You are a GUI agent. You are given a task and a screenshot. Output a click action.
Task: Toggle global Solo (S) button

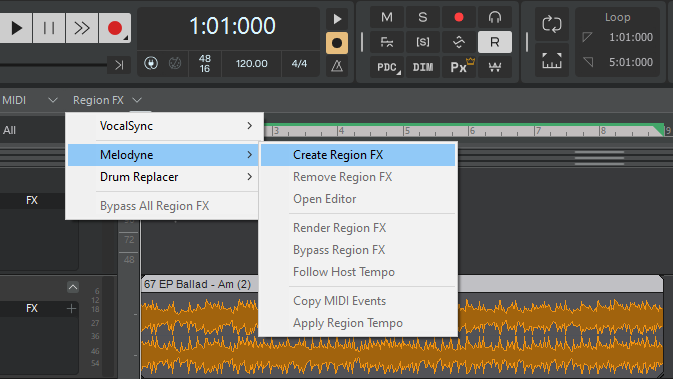pyautogui.click(x=423, y=17)
